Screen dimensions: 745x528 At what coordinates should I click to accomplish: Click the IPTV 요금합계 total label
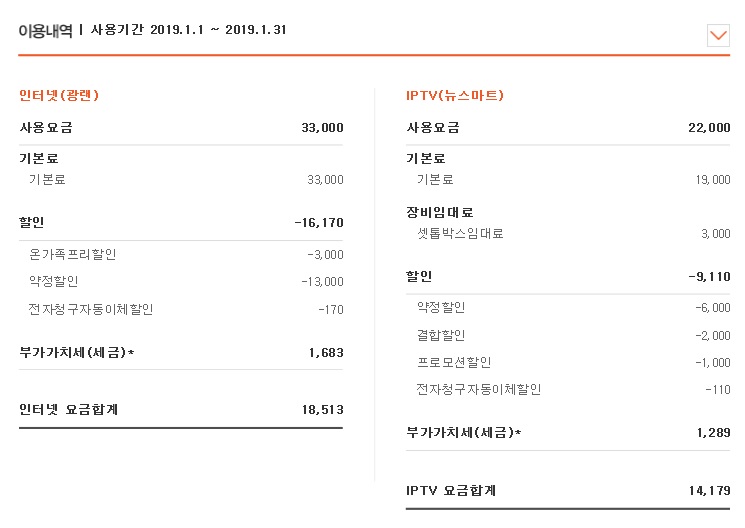[x=451, y=490]
